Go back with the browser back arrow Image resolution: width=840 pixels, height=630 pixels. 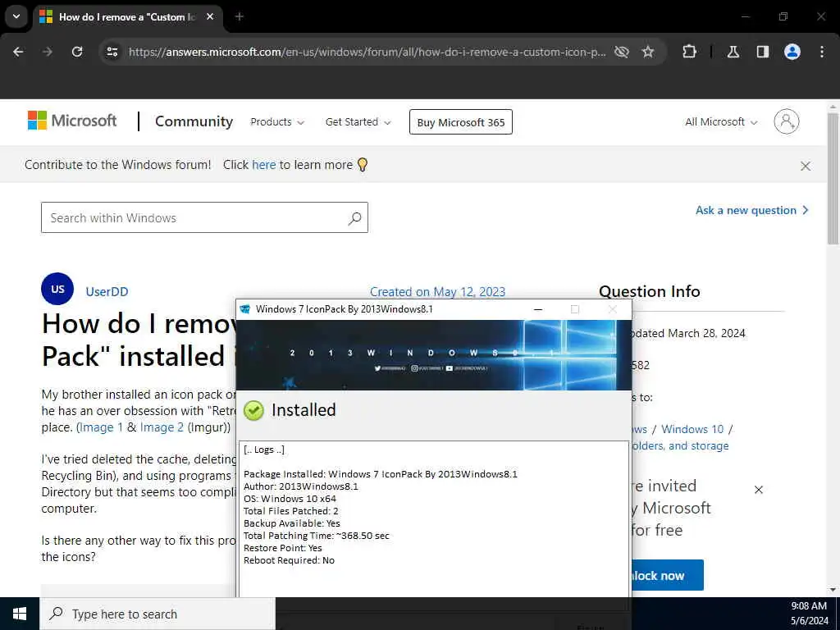point(18,52)
